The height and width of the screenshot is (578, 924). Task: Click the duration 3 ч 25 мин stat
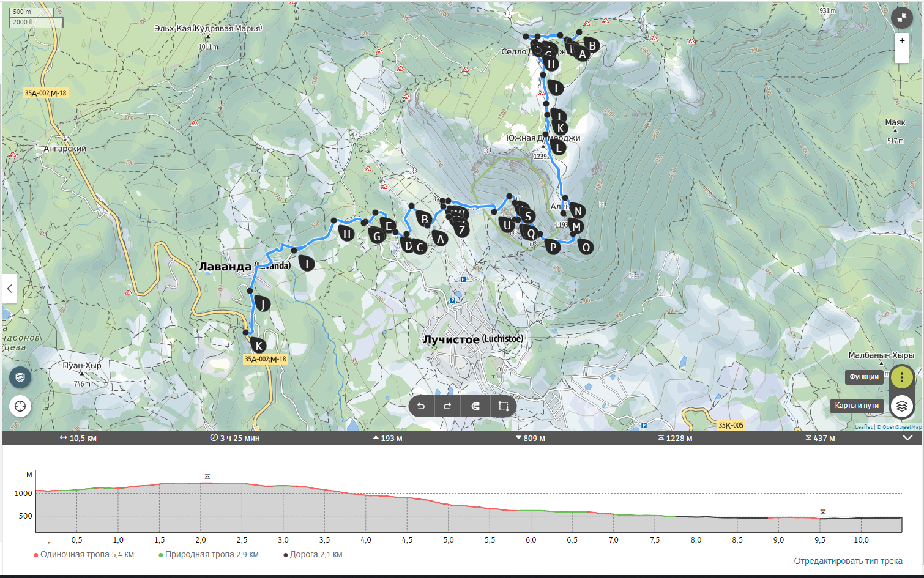235,438
